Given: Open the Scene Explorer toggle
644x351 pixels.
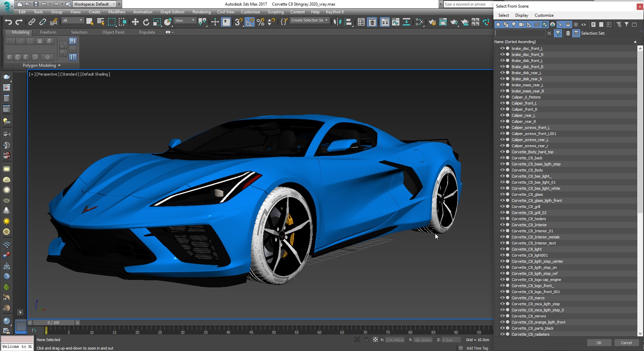Looking at the screenshot, I should [361, 22].
